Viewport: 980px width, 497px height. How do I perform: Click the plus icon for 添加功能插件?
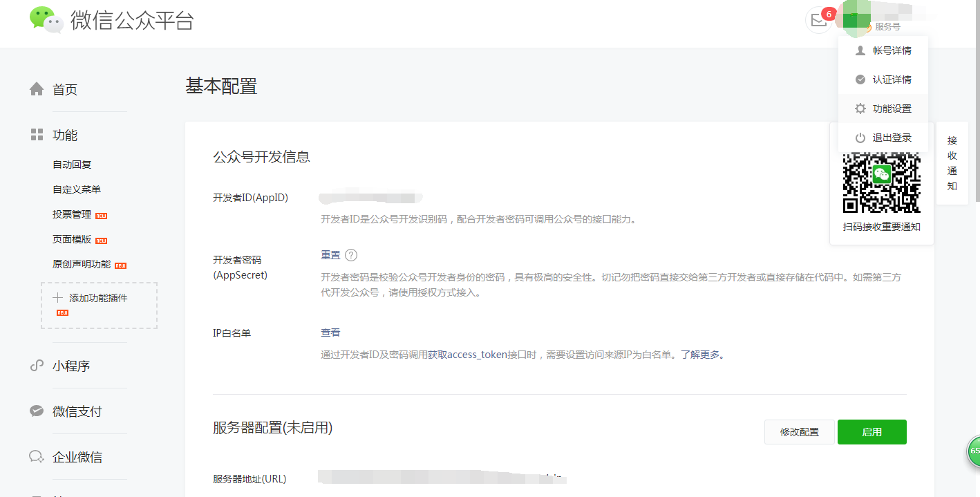tap(57, 298)
